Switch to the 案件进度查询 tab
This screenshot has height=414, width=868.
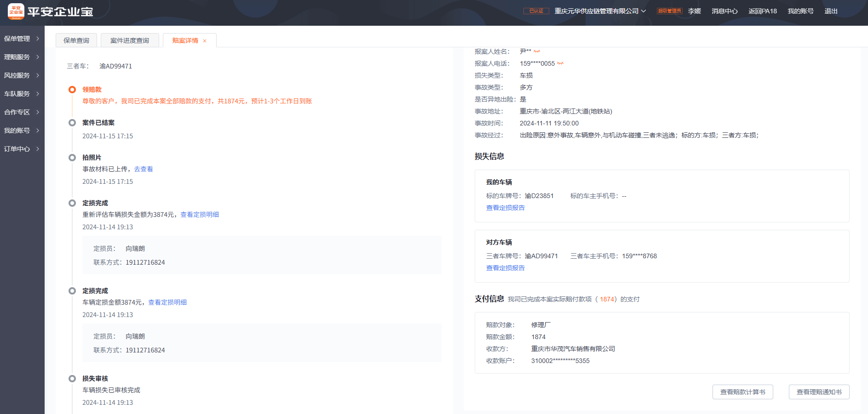click(x=130, y=40)
